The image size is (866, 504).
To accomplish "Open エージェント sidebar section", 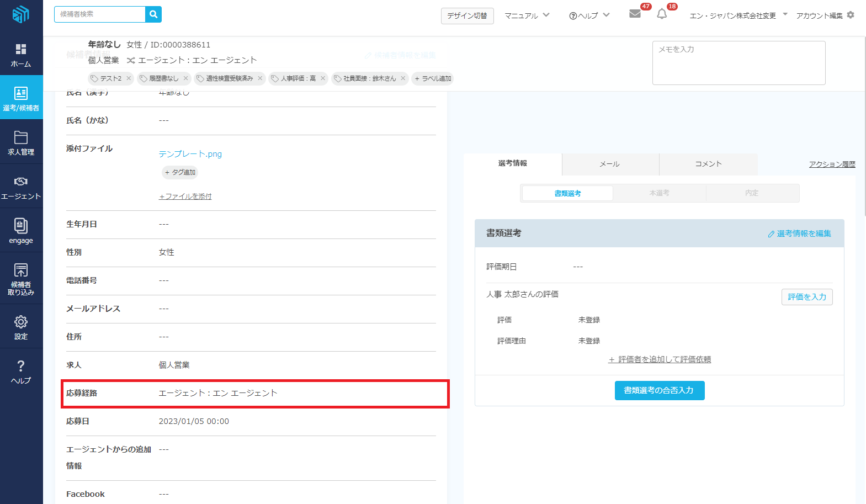I will point(21,188).
